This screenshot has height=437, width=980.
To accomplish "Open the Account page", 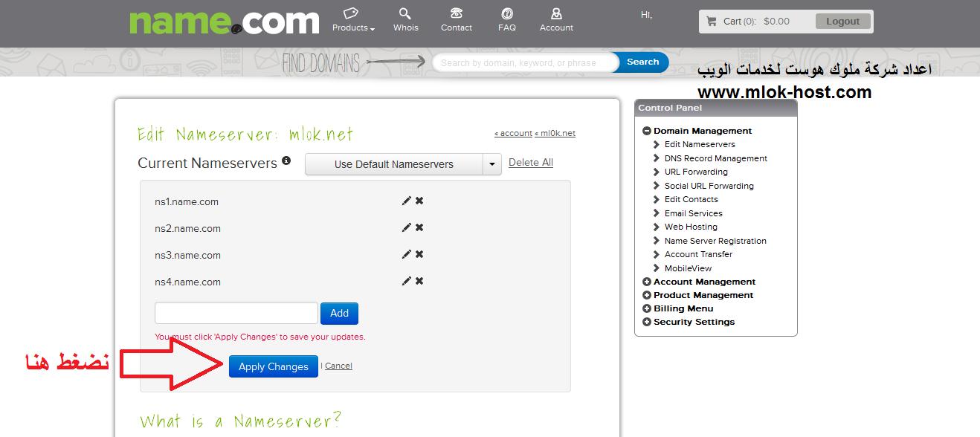I will 556,20.
